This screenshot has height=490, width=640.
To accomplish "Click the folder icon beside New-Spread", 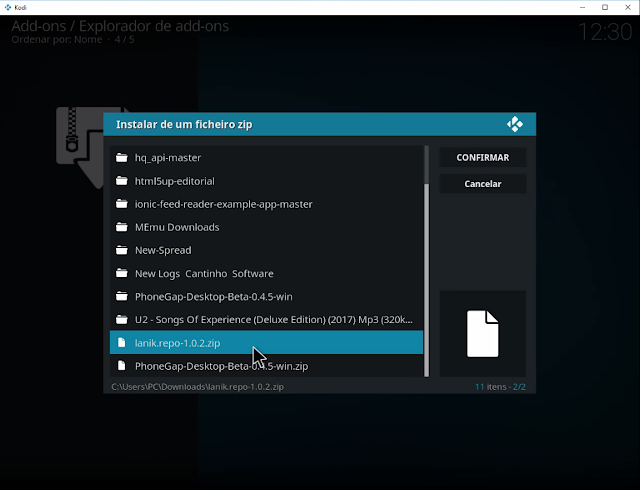I will point(122,250).
